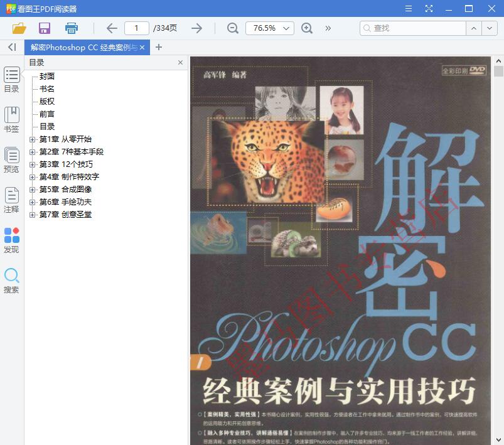This screenshot has height=445, width=504.
Task: Expand 第3章 12个技巧 tree node
Action: pyautogui.click(x=32, y=164)
